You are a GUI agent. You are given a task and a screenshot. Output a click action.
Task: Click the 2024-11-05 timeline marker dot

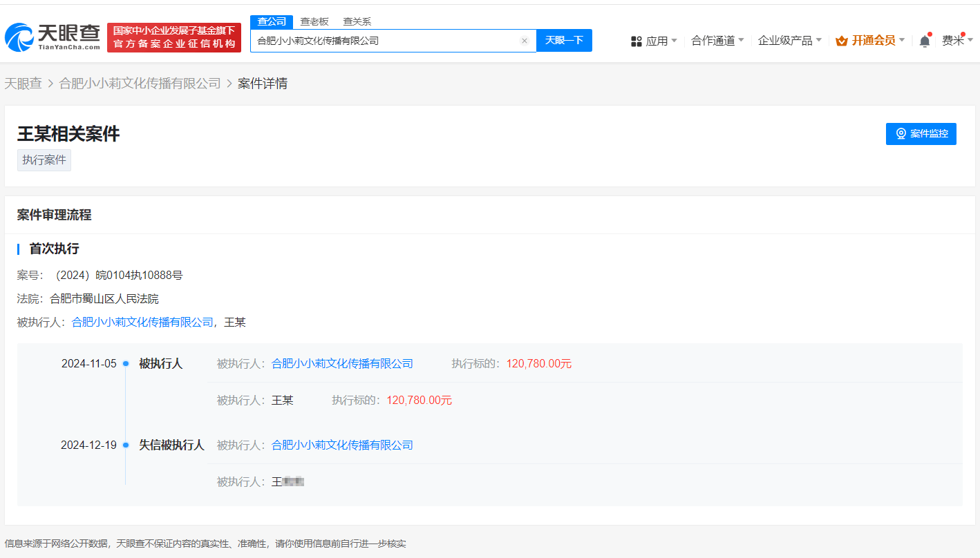click(126, 364)
